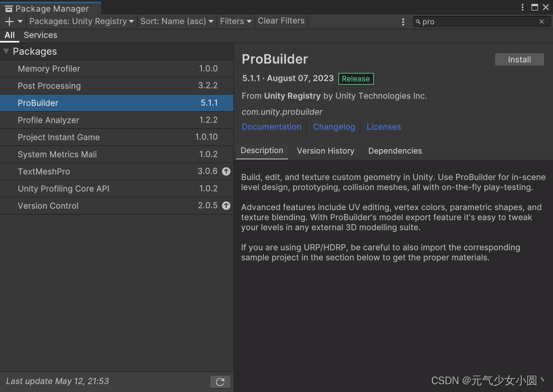Click the ProBuilder title heading
553x392 pixels.
(x=275, y=59)
